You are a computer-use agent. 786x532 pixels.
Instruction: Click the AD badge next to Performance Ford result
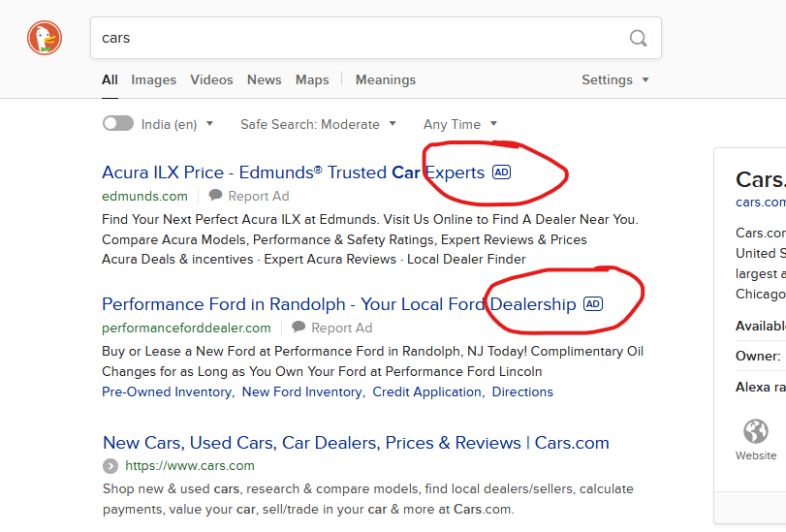pos(593,304)
